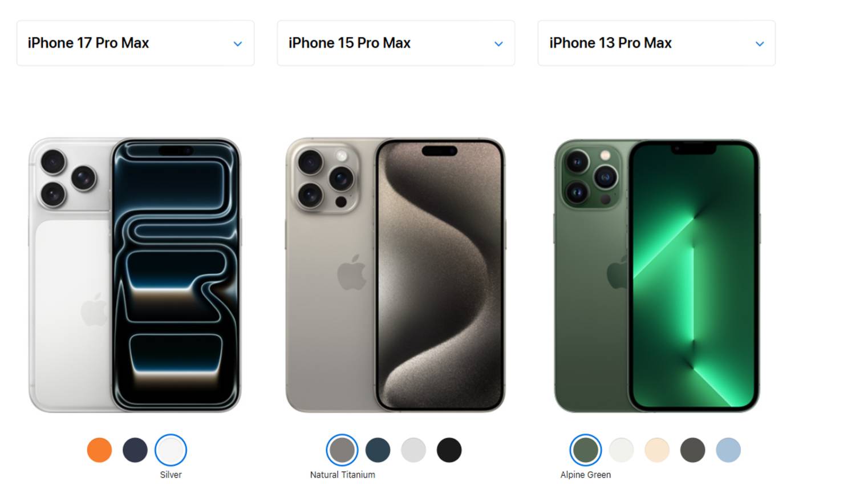Select the Black Titanium swatch under iPhone 15 Pro Max
This screenshot has height=489, width=868.
point(449,450)
